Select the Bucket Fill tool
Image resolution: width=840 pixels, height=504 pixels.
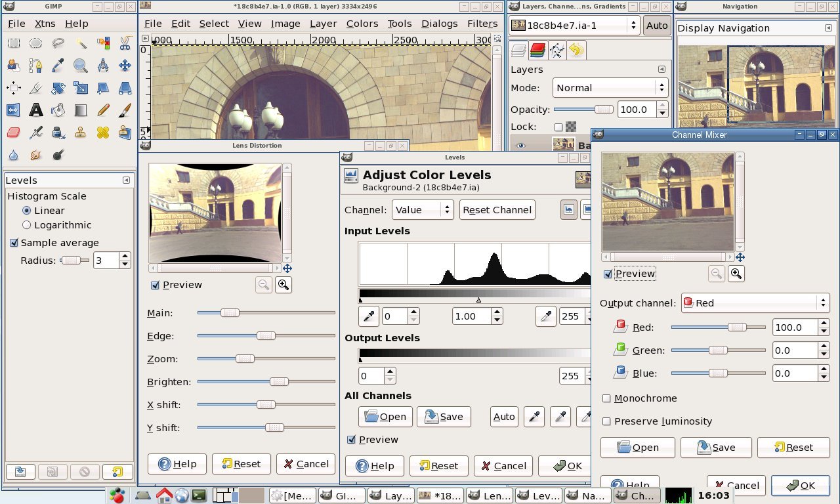coord(58,110)
